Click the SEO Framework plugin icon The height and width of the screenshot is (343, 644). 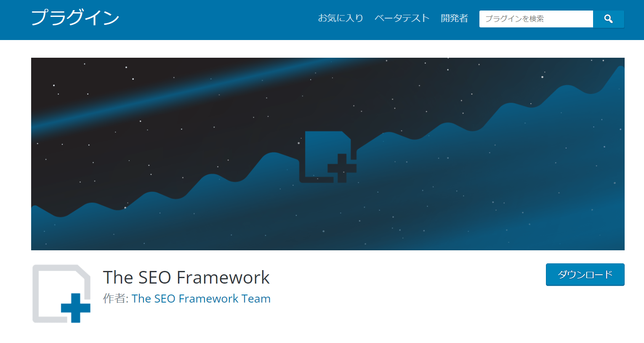(x=61, y=294)
